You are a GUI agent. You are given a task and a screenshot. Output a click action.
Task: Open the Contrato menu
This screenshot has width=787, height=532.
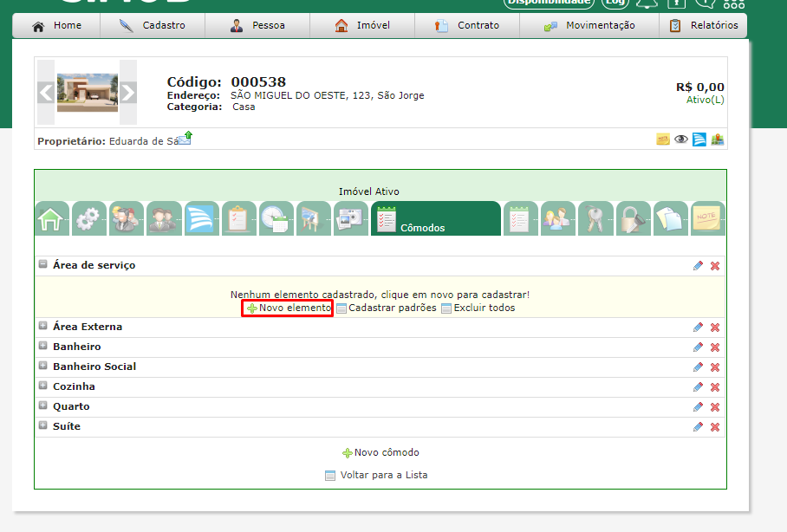(x=467, y=26)
